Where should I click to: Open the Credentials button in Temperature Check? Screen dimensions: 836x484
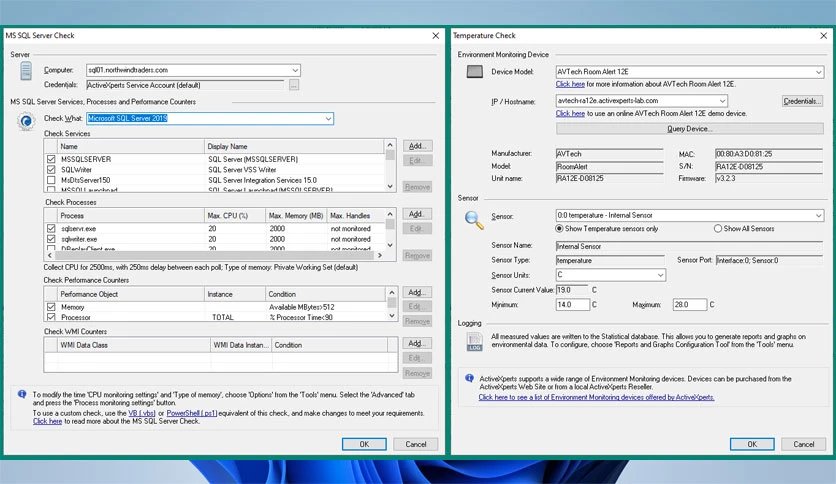[x=802, y=101]
